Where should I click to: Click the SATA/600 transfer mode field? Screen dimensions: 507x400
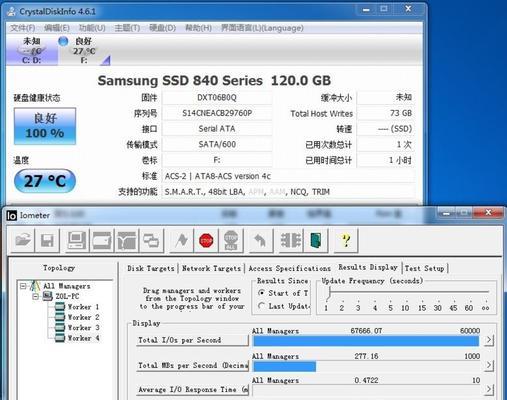click(x=217, y=145)
